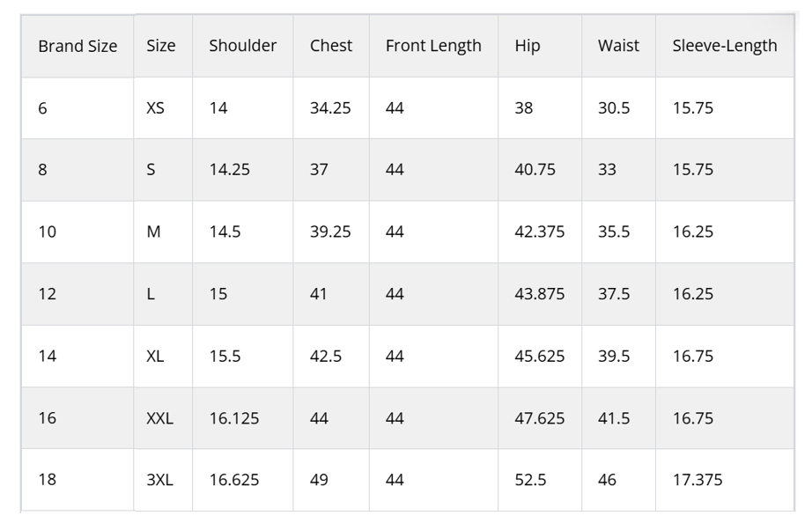Click the Brand Size column header
This screenshot has width=812, height=523.
pyautogui.click(x=78, y=46)
